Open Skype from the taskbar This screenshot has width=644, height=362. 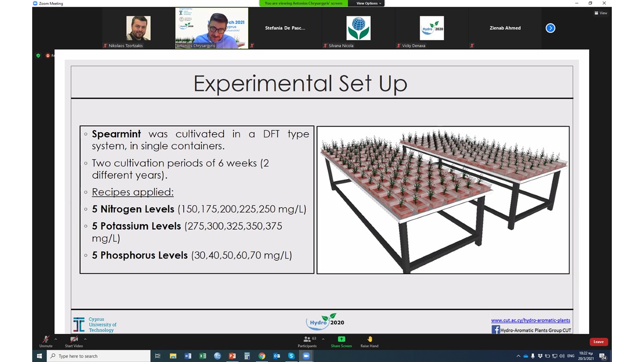point(291,356)
